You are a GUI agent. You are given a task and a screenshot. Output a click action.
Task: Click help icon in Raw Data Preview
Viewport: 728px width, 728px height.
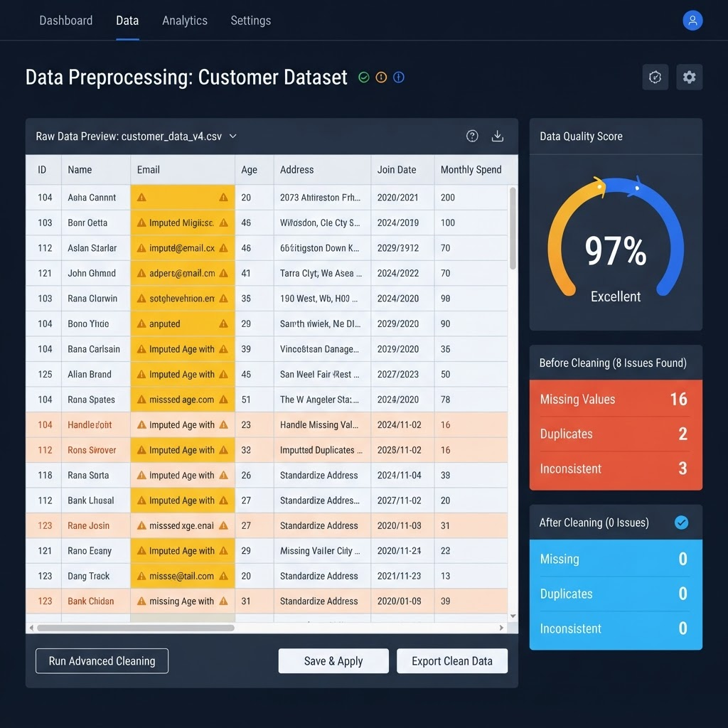pos(472,136)
